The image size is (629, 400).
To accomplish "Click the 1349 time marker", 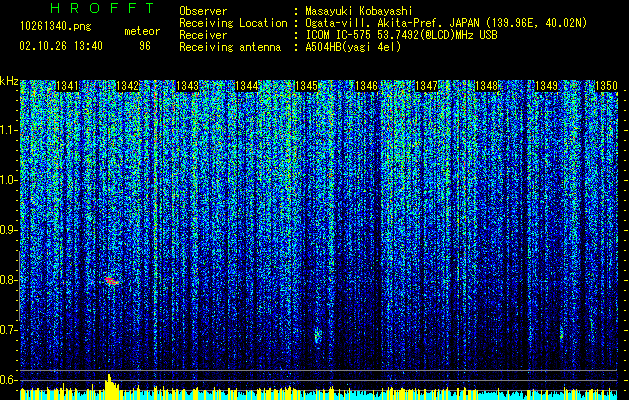I will coord(546,86).
